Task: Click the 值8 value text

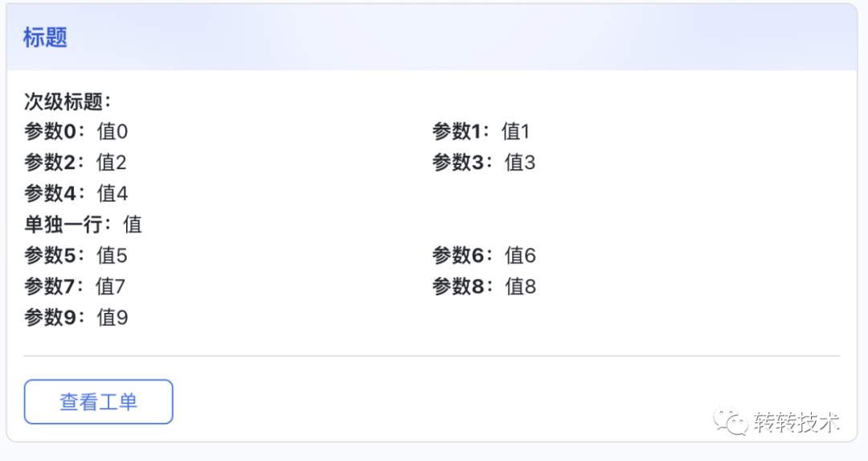Action: point(520,287)
